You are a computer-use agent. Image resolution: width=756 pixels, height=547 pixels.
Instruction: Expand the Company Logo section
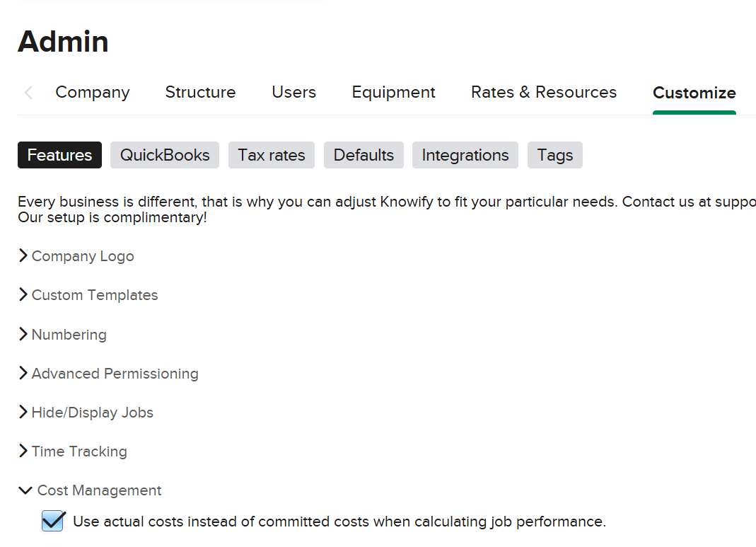click(82, 256)
